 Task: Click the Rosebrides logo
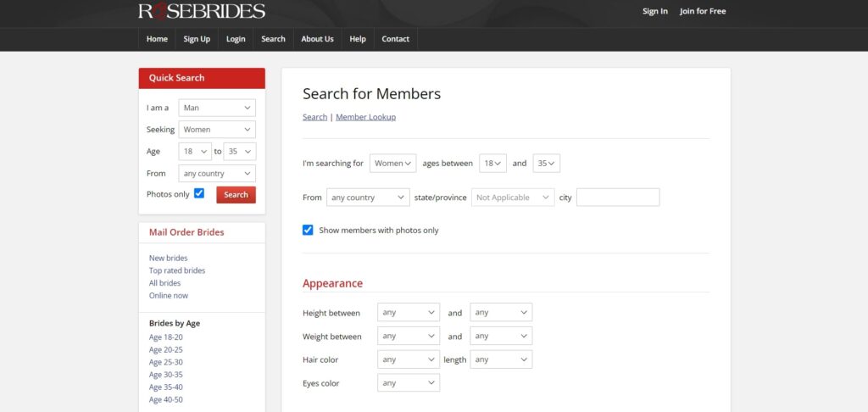point(202,11)
